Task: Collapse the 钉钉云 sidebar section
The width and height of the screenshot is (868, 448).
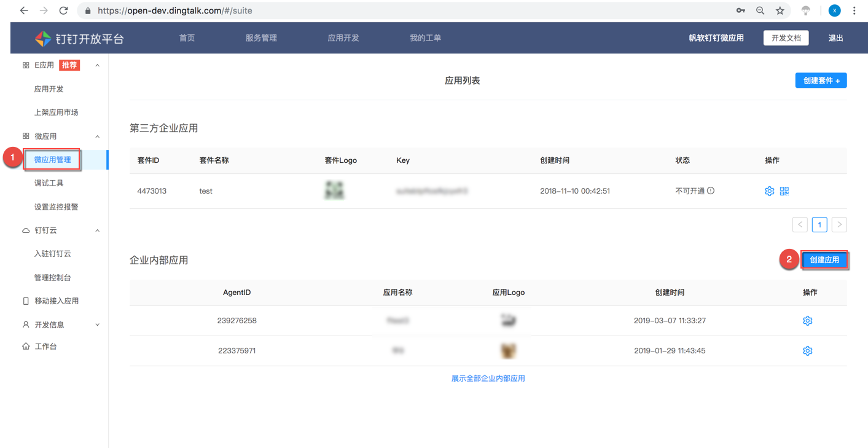Action: tap(97, 230)
